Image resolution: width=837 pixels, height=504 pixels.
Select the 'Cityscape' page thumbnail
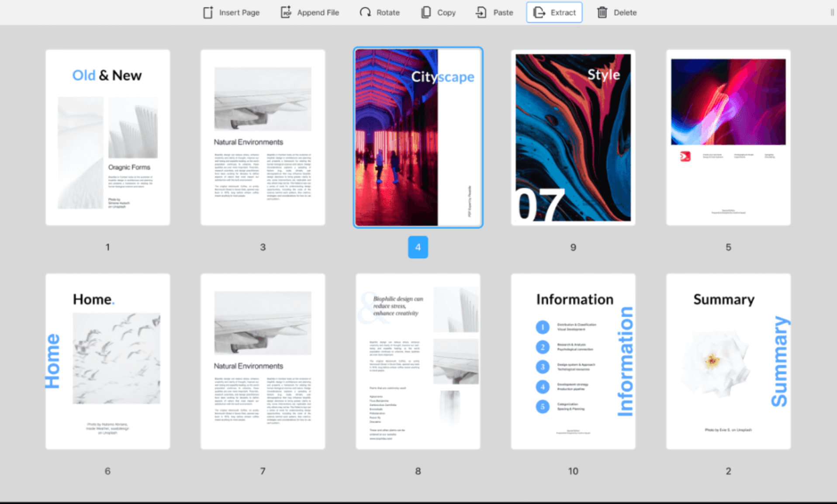[x=418, y=137]
